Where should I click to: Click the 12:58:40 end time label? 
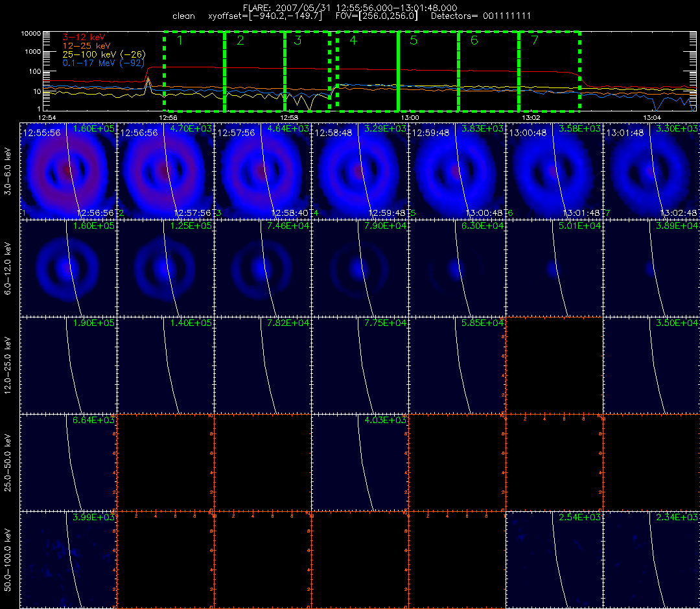click(290, 213)
